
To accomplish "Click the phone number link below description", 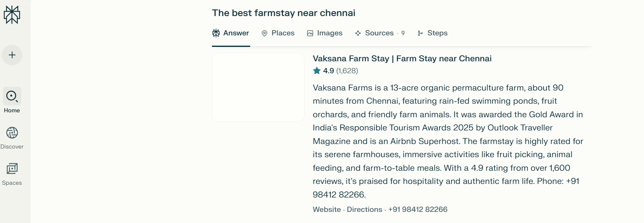I will (418, 209).
